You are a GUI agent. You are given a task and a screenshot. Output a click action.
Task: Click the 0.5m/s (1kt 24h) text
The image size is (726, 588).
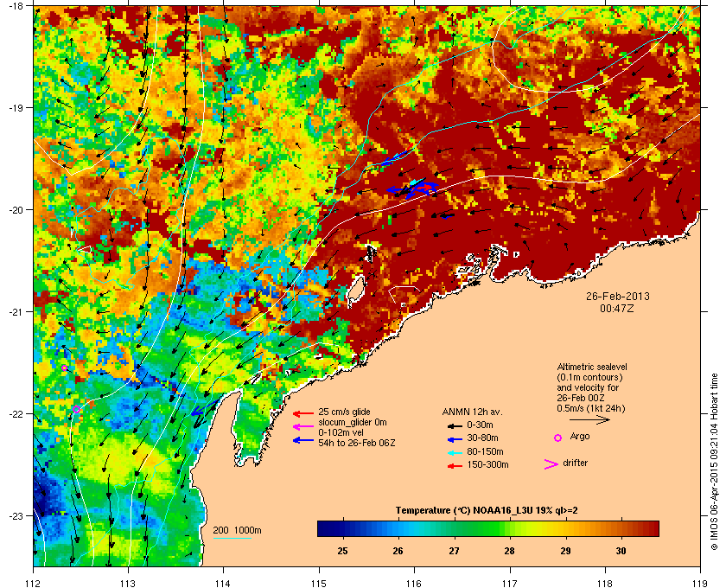(x=591, y=409)
